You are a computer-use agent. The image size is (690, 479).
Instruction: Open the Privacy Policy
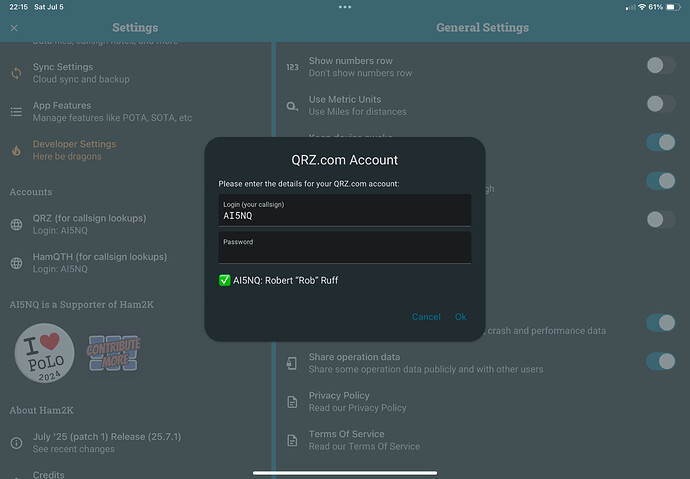tap(483, 402)
